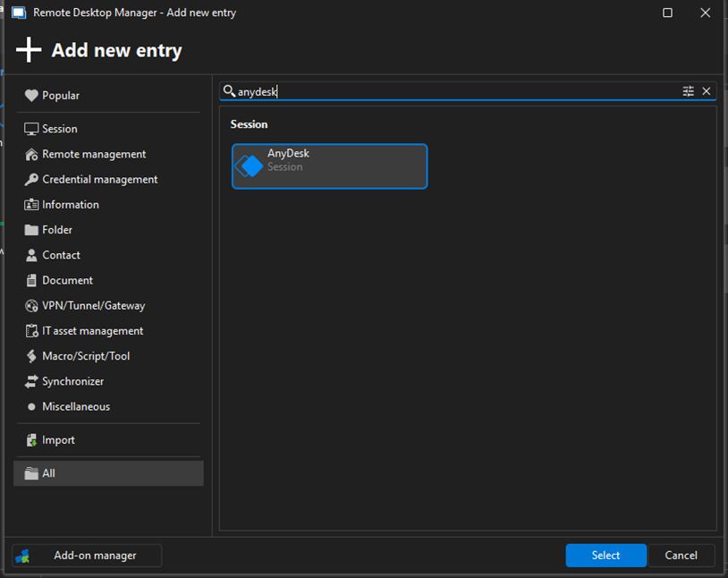The image size is (728, 578).
Task: Choose the AnyDesk Session entry tile
Action: pyautogui.click(x=330, y=166)
